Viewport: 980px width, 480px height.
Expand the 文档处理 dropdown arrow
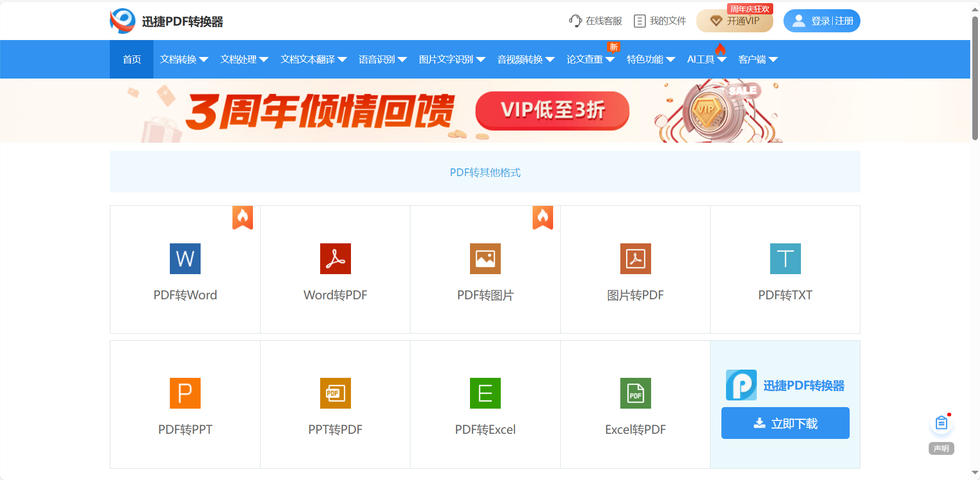click(264, 60)
